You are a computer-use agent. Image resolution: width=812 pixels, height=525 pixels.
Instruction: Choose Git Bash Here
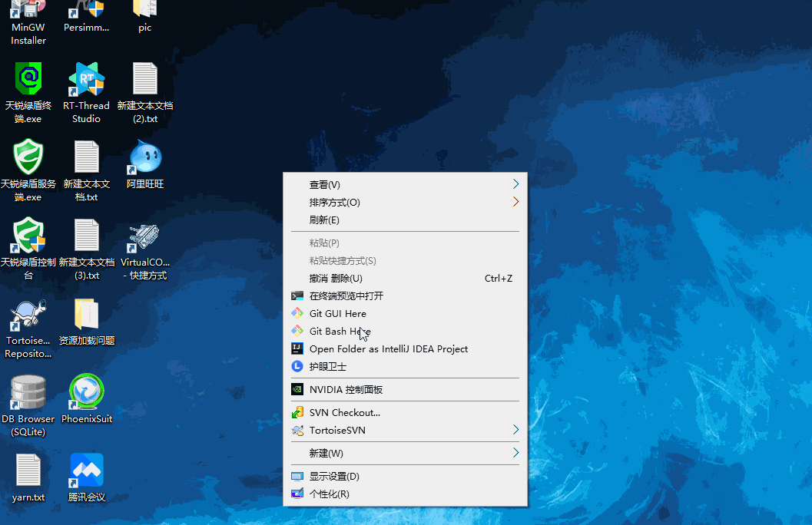405,331
